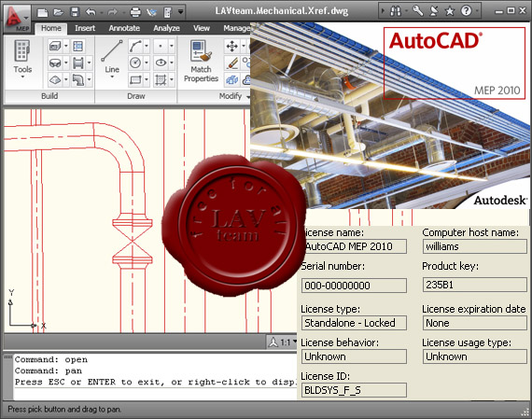This screenshot has width=532, height=419.
Task: Click the elbow fitting icon in Build panel
Action: pyautogui.click(x=78, y=80)
